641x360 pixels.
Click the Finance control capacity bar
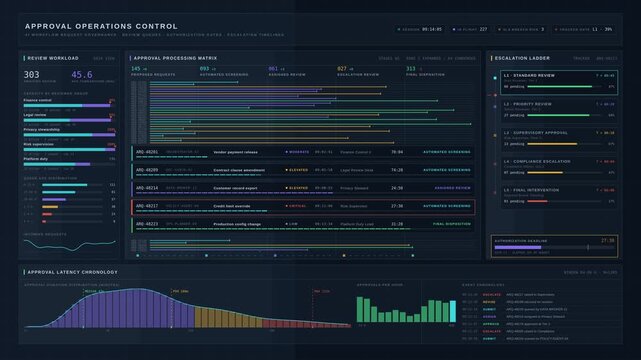[x=69, y=105]
